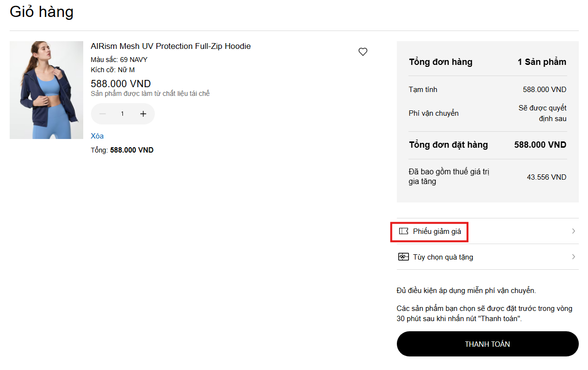588x370 pixels.
Task: Click the Phí vận chuyển shipping fee label
Action: (434, 113)
